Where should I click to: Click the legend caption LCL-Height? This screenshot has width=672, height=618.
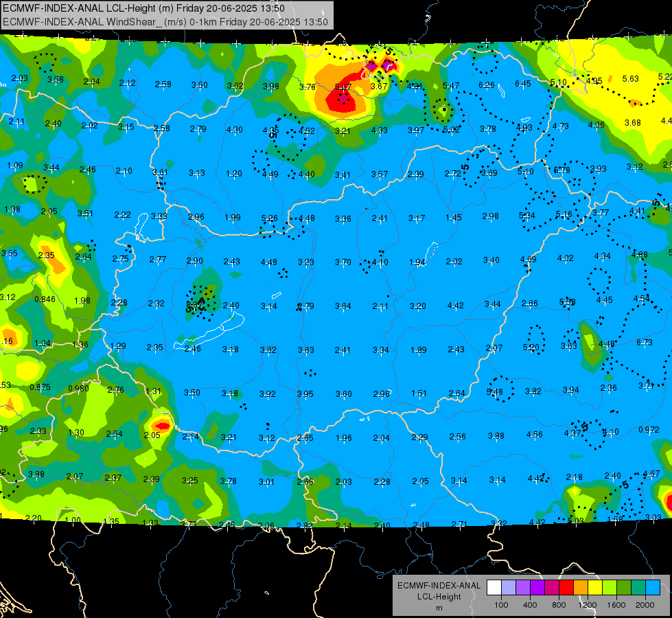tap(439, 597)
